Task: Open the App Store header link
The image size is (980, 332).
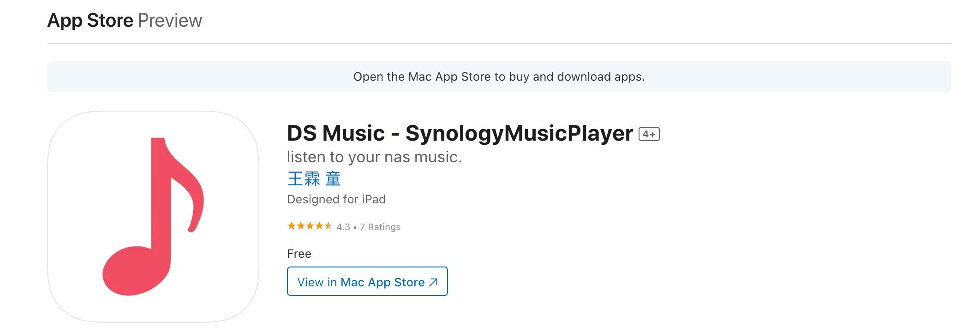Action: 90,21
